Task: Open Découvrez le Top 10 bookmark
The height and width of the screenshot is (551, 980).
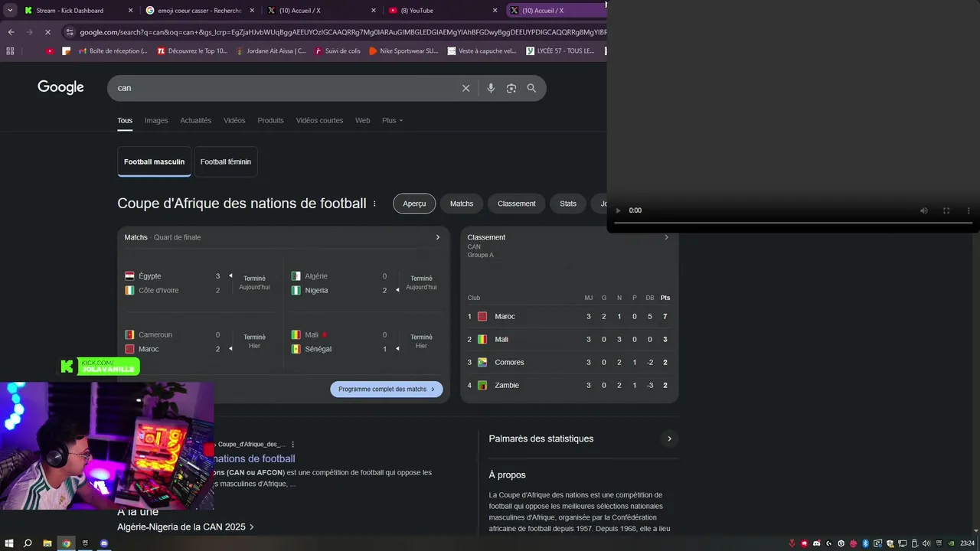Action: (x=192, y=51)
